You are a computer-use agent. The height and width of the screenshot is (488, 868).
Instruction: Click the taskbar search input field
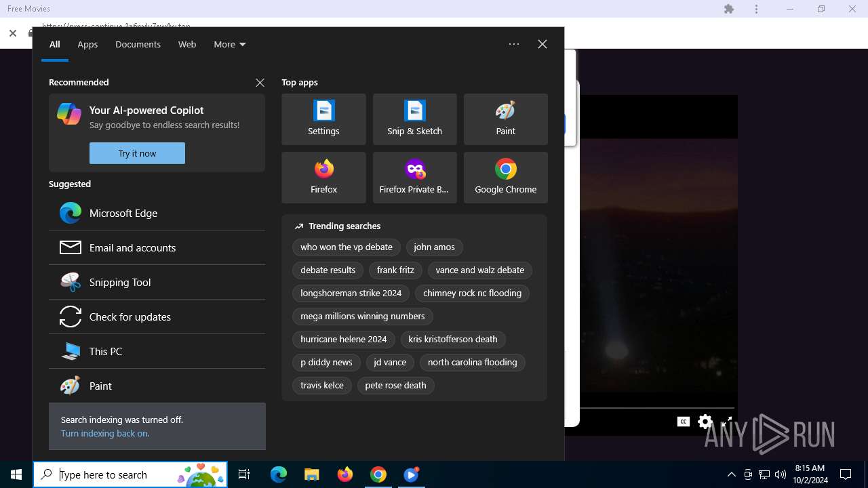point(130,474)
